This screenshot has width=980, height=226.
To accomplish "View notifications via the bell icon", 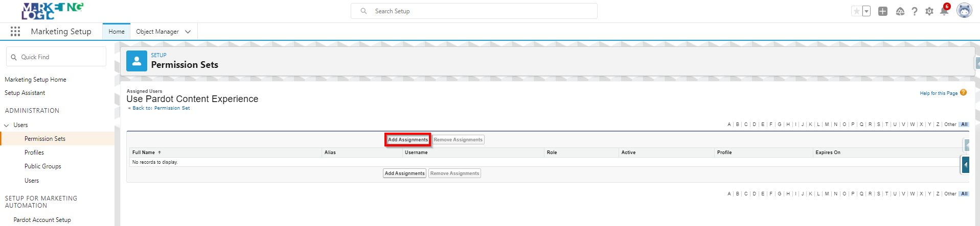I will (944, 11).
